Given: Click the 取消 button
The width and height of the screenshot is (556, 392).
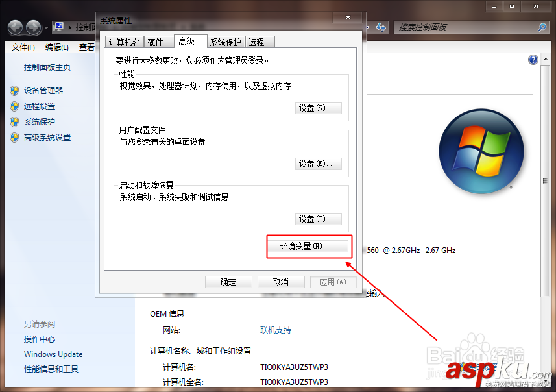Looking at the screenshot, I should pos(281,282).
